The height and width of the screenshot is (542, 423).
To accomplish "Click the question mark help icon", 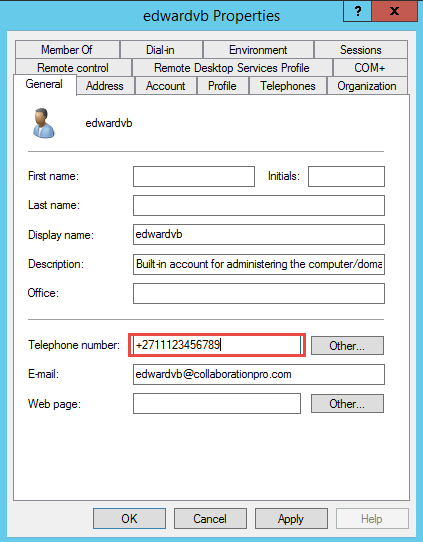I will click(358, 12).
